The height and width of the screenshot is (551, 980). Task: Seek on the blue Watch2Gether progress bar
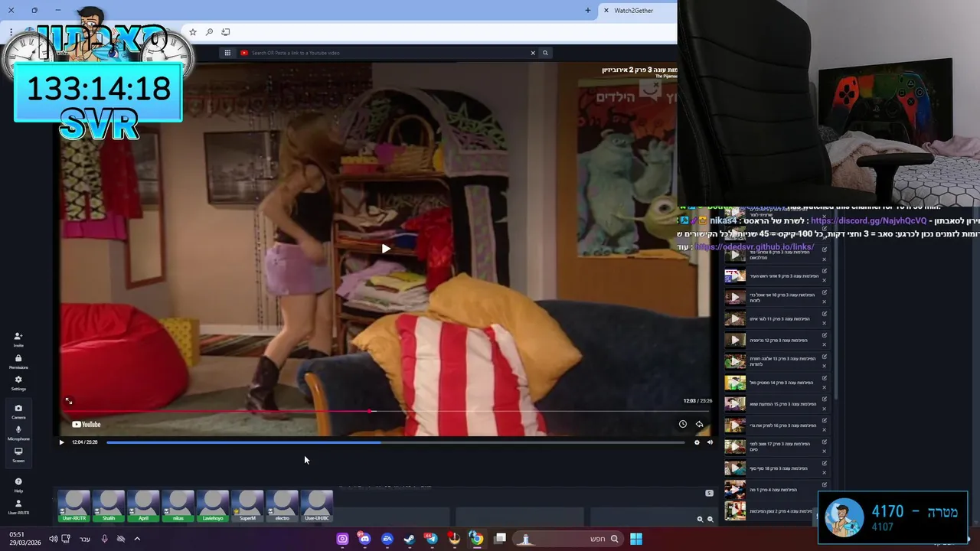[395, 442]
